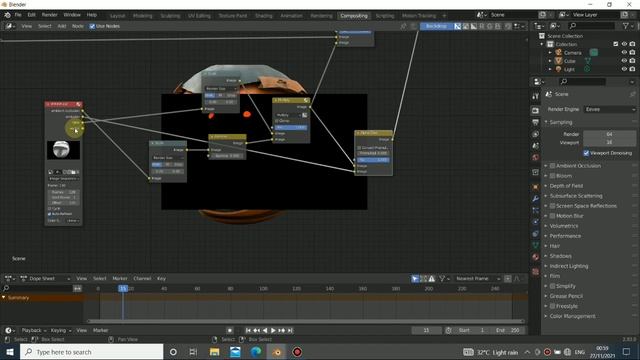Open File Explorer from the taskbar
Screen dimensions: 640x360
(214, 352)
